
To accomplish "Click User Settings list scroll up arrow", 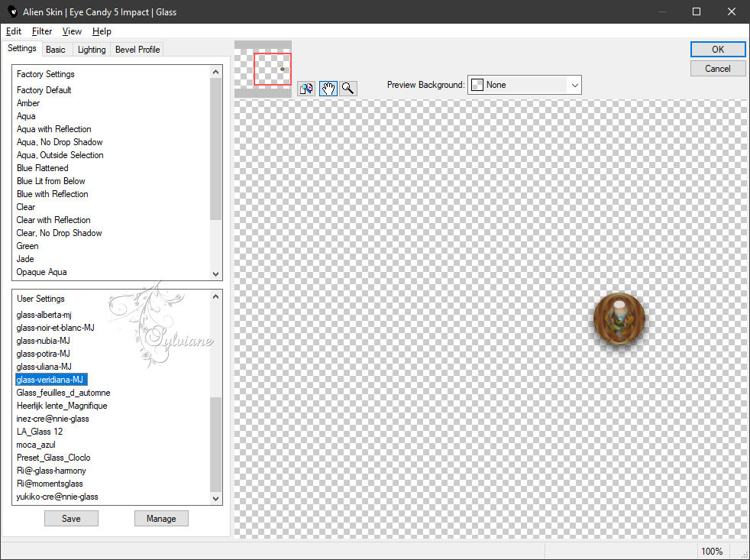I will 215,296.
